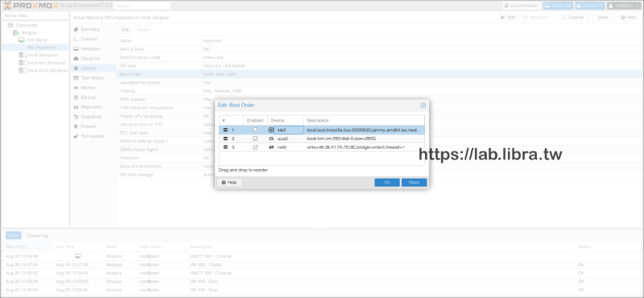Open the Documentation link
The height and width of the screenshot is (298, 644).
[521, 6]
